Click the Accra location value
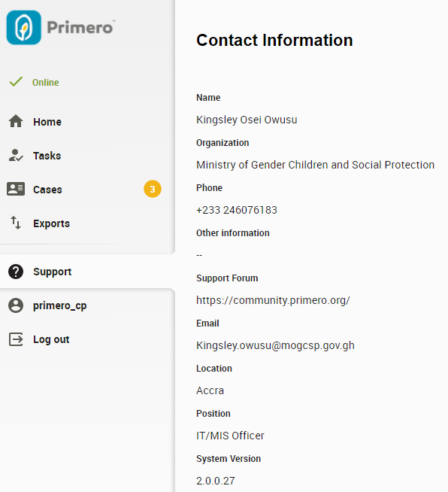Viewport: 448px width, 492px height. [210, 390]
